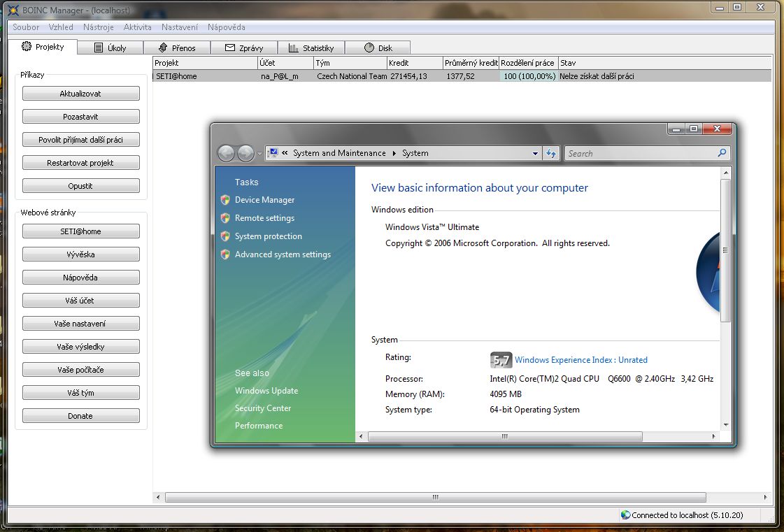The image size is (784, 532).
Task: Switch to the Projekty tab
Action: (x=43, y=47)
